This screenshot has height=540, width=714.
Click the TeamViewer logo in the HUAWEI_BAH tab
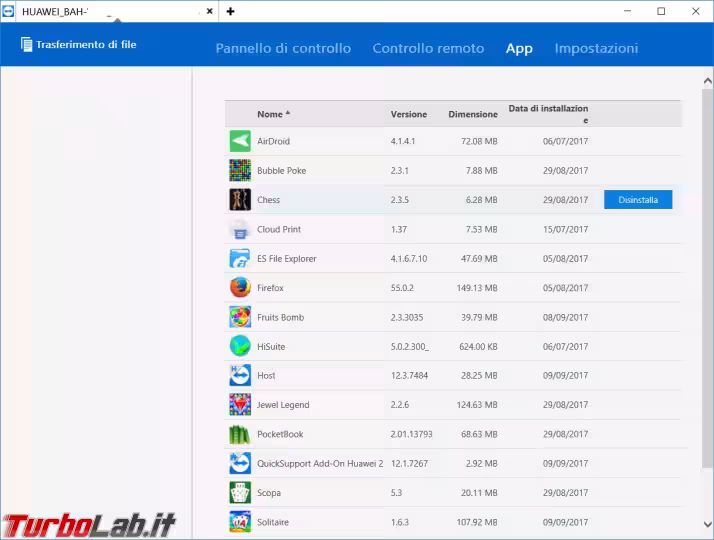click(8, 11)
